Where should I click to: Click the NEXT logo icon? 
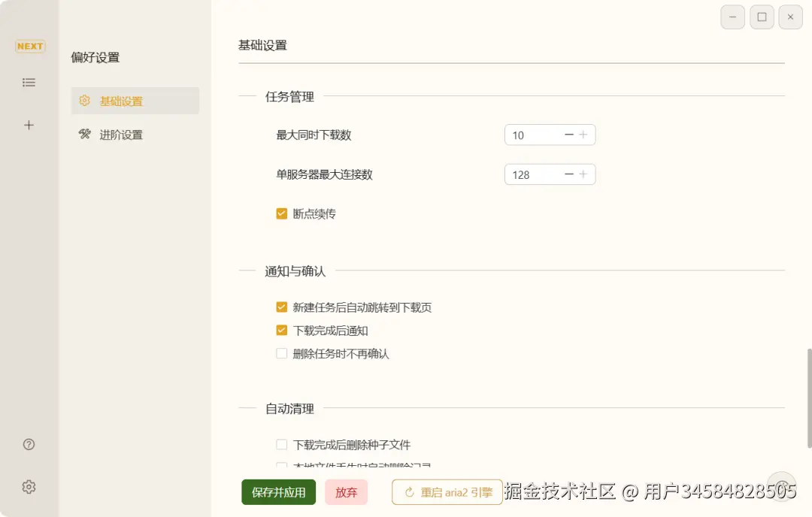tap(30, 47)
